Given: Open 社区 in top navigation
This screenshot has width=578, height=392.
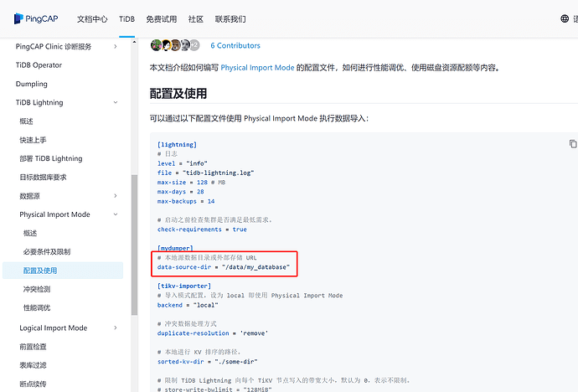Looking at the screenshot, I should pyautogui.click(x=196, y=18).
